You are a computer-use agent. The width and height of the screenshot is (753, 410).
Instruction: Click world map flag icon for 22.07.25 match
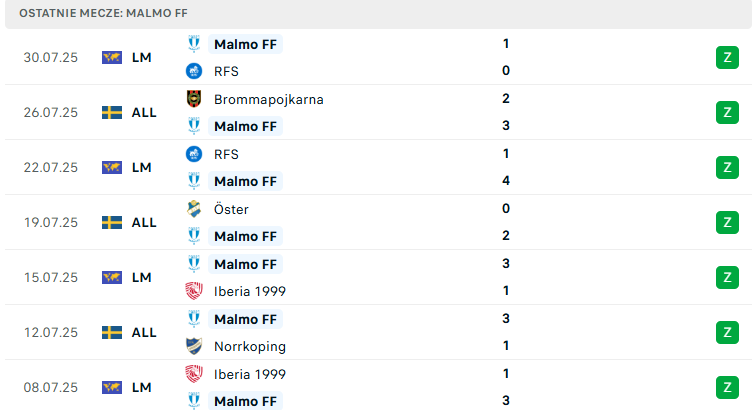pos(112,167)
